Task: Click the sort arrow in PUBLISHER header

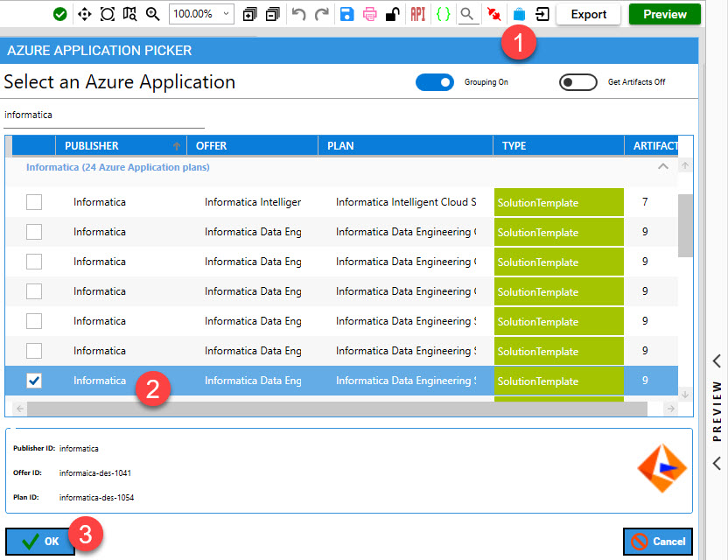Action: point(177,146)
